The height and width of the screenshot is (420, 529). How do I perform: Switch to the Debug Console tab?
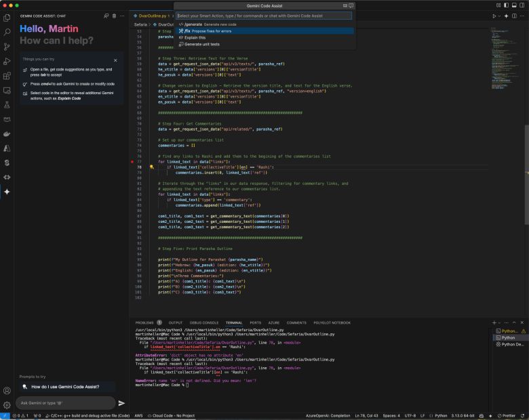(x=204, y=322)
